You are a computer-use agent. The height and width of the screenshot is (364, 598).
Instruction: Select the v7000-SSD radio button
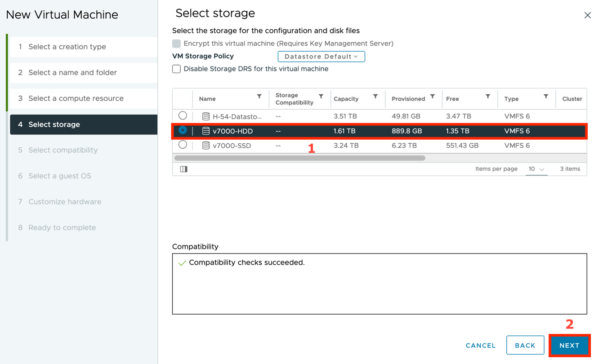(183, 145)
